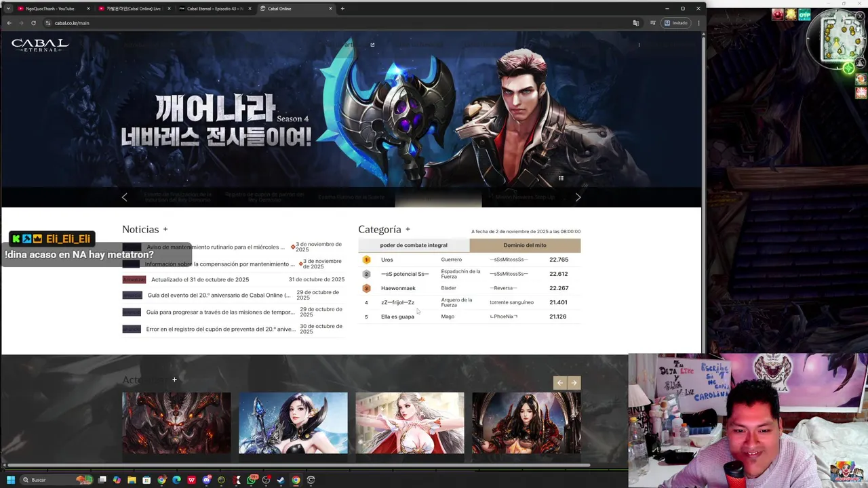868x488 pixels.
Task: Close the active Cabal Online tab
Action: [x=330, y=9]
